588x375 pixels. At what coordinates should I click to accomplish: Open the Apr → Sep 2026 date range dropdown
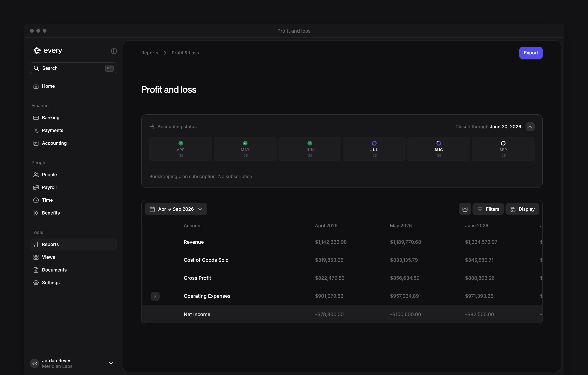click(176, 209)
